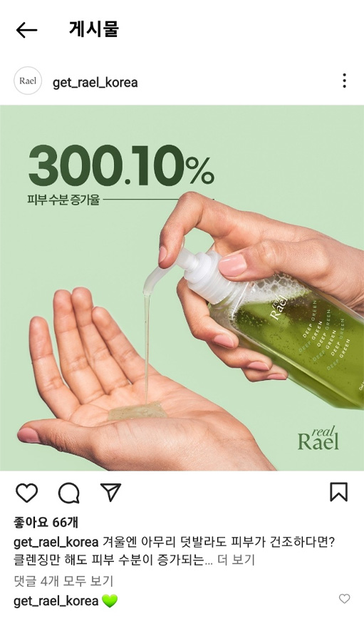Open comments with the speech bubble icon
The width and height of the screenshot is (364, 636).
coord(69,493)
